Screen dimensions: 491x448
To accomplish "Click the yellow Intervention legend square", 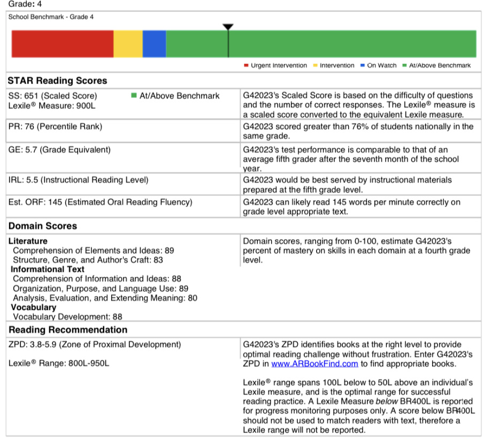I will point(316,65).
